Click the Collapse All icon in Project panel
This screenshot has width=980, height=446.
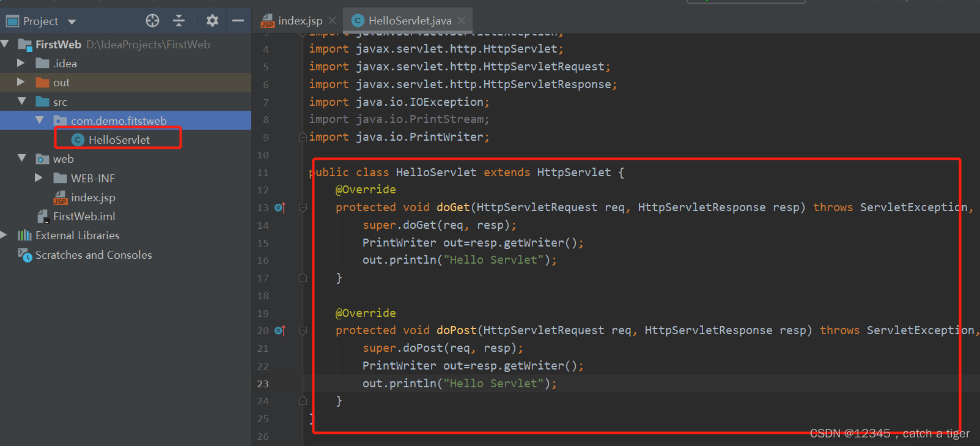pyautogui.click(x=179, y=21)
